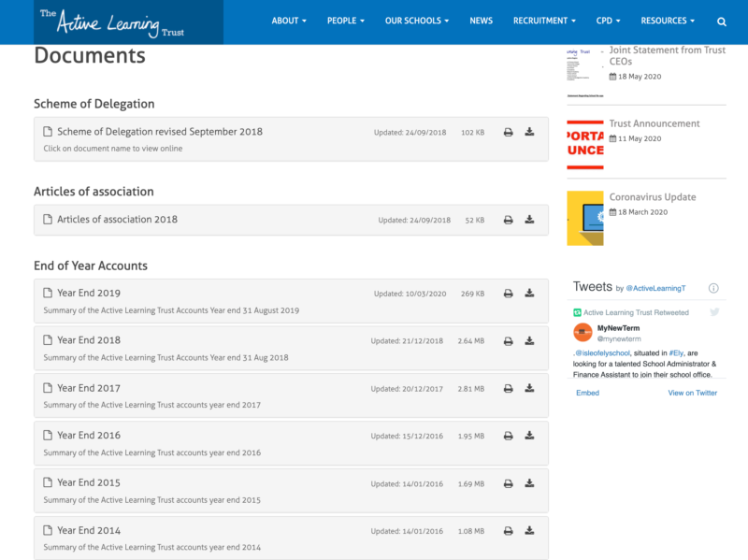Click the document icon for Year End 2019
748x560 pixels.
[48, 293]
